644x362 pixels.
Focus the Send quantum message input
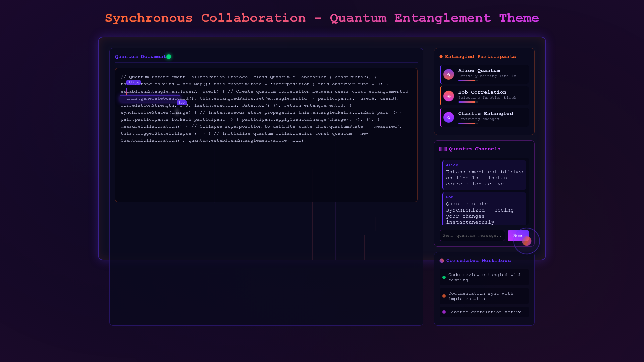(x=472, y=235)
